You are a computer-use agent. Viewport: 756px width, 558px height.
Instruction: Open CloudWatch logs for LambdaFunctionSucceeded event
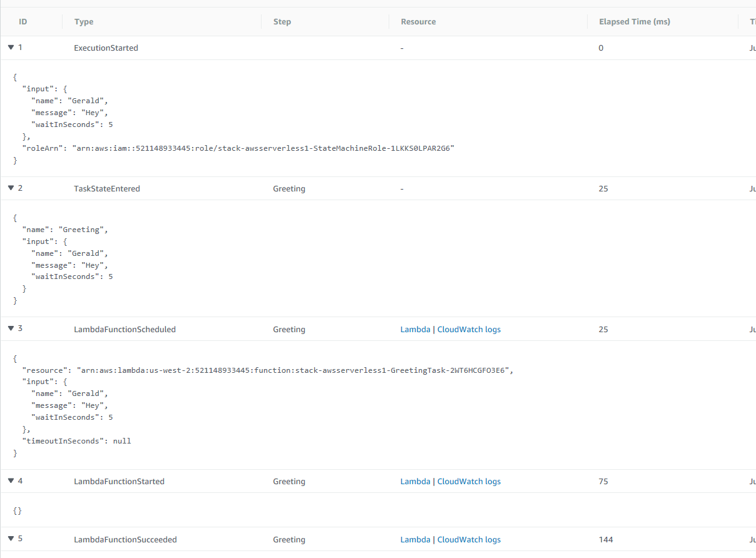pyautogui.click(x=469, y=539)
